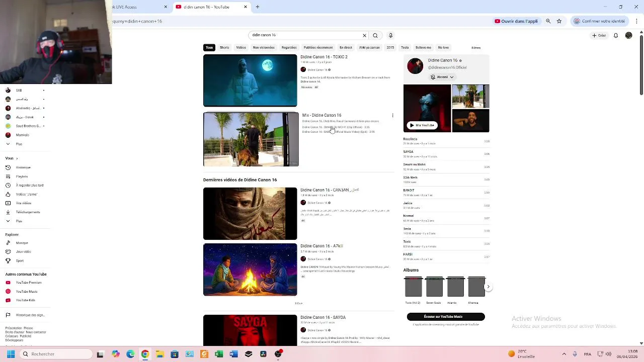644x362 pixels.
Task: Clear the YouTube search box text
Action: pos(364,35)
